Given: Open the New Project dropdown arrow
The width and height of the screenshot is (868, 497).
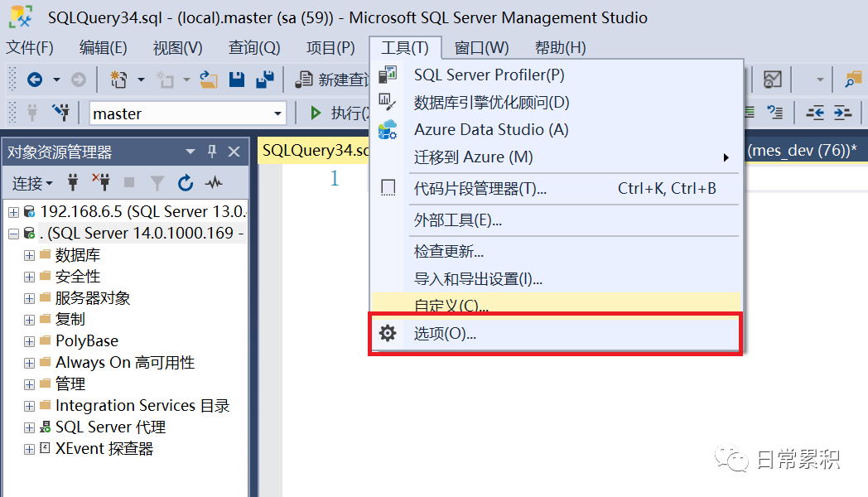Looking at the screenshot, I should [x=141, y=80].
